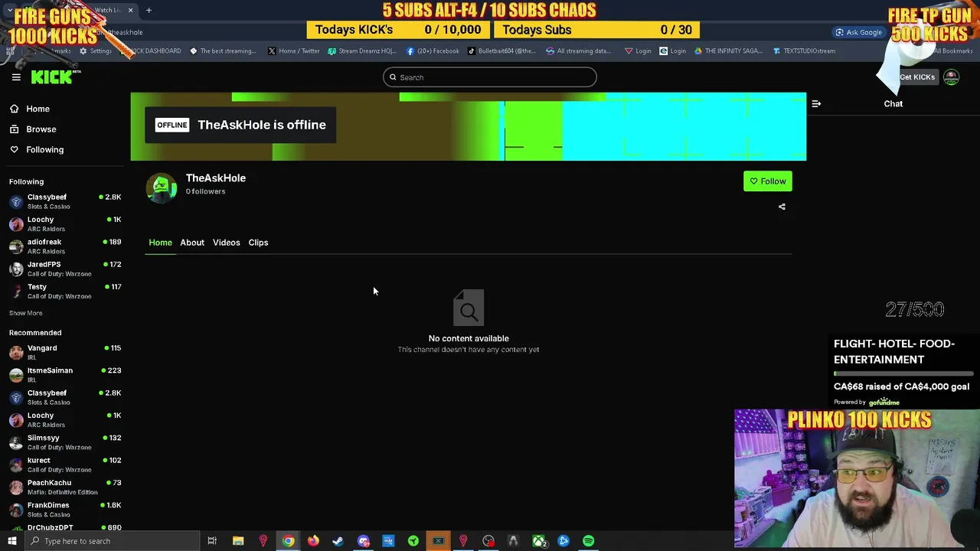Open the hamburger sidebar menu
The width and height of the screenshot is (980, 551).
point(16,77)
